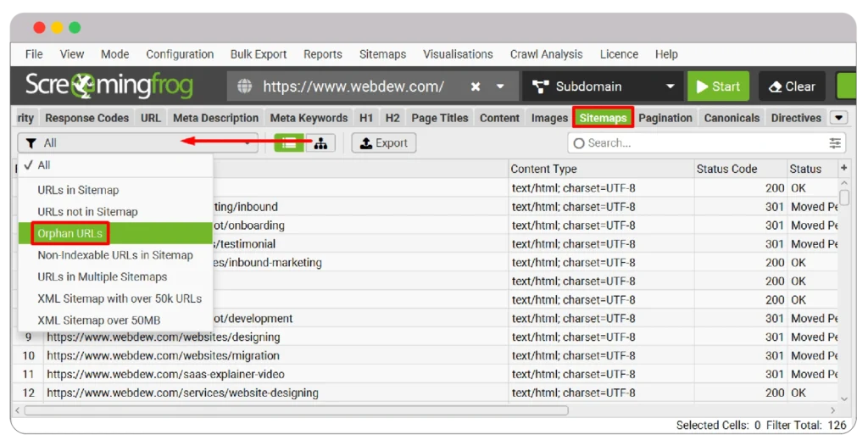Choose URLs not in Sitemap filter
868x446 pixels.
click(x=115, y=212)
